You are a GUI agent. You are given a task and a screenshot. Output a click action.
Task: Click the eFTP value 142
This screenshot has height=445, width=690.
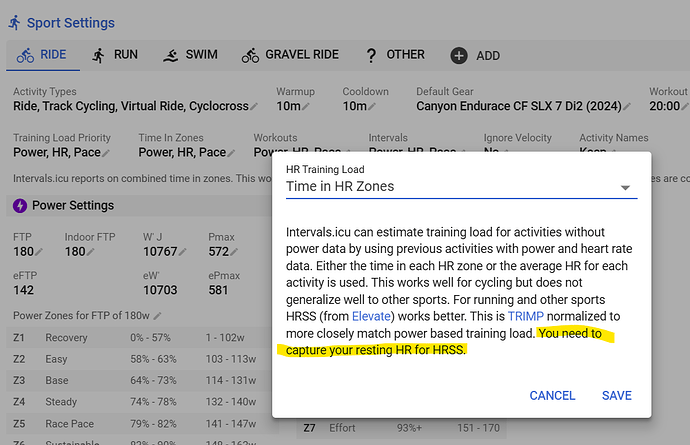(23, 291)
